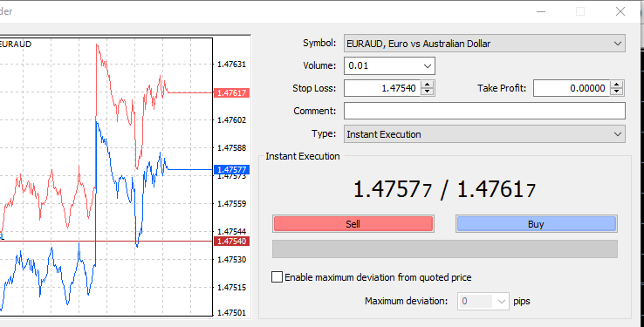Decrease Stop Loss with down arrow

click(428, 92)
